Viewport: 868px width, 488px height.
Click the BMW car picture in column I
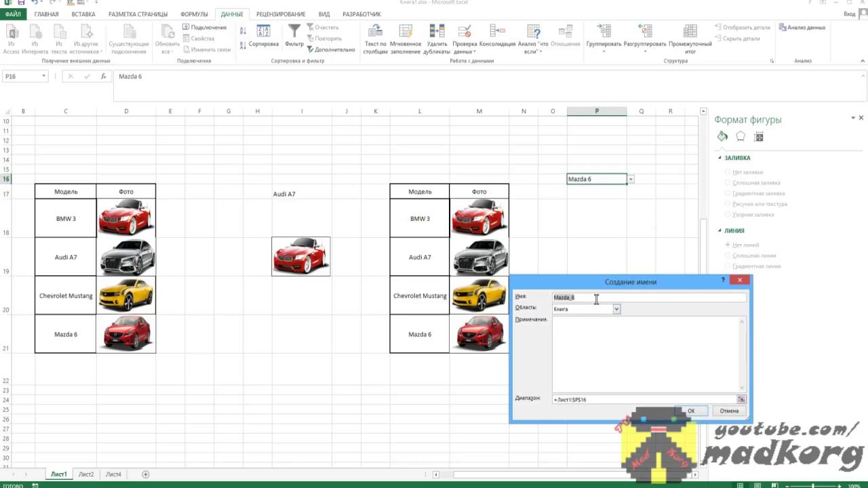(301, 256)
